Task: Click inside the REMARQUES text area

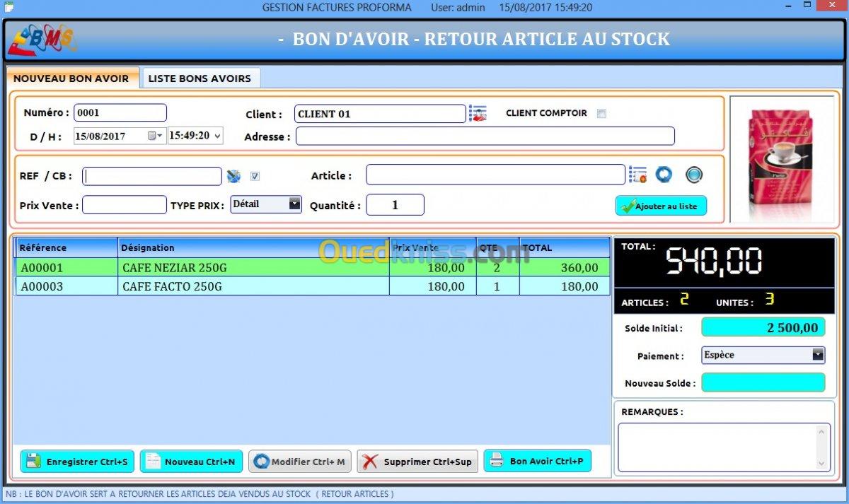Action: click(x=717, y=447)
